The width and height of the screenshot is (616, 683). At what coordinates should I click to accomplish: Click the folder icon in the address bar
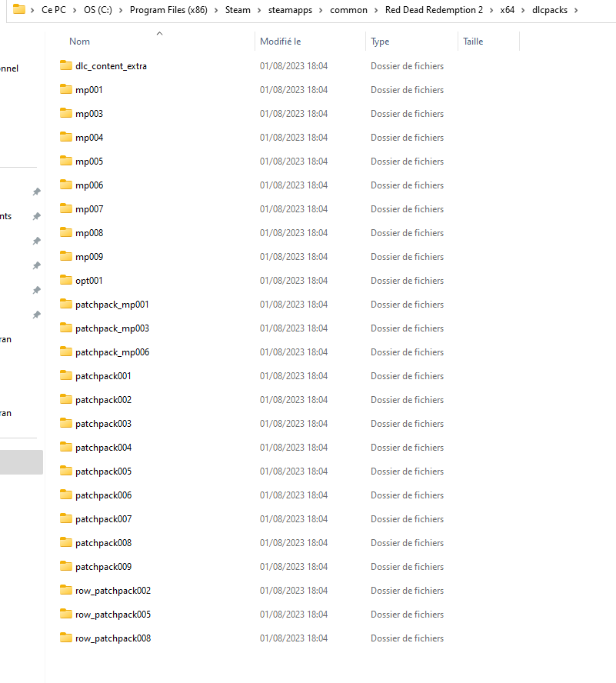tap(19, 9)
